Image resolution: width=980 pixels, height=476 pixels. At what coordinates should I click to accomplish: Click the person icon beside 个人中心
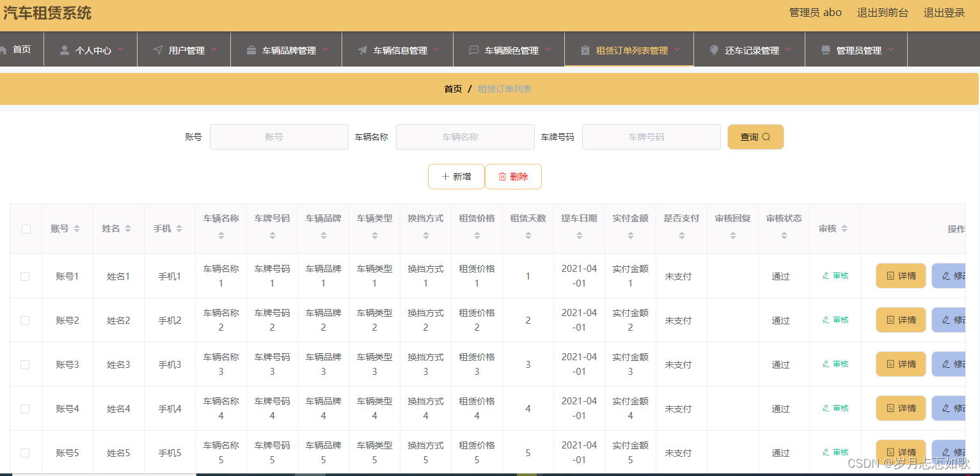65,50
